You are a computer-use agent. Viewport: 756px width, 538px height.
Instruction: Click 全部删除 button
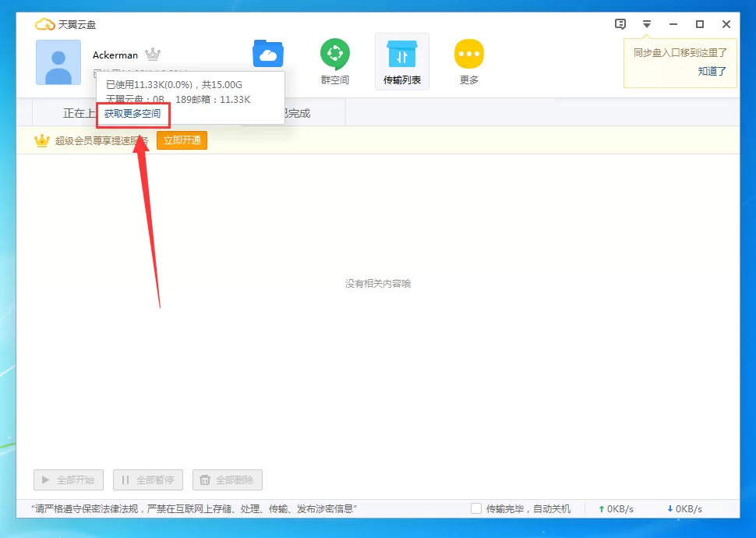tap(228, 480)
